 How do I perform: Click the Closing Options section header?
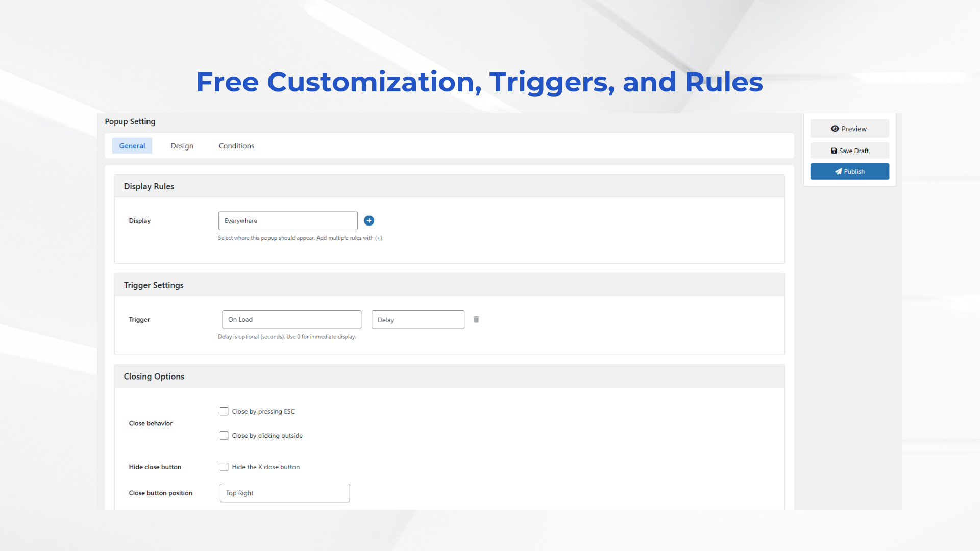[154, 377]
